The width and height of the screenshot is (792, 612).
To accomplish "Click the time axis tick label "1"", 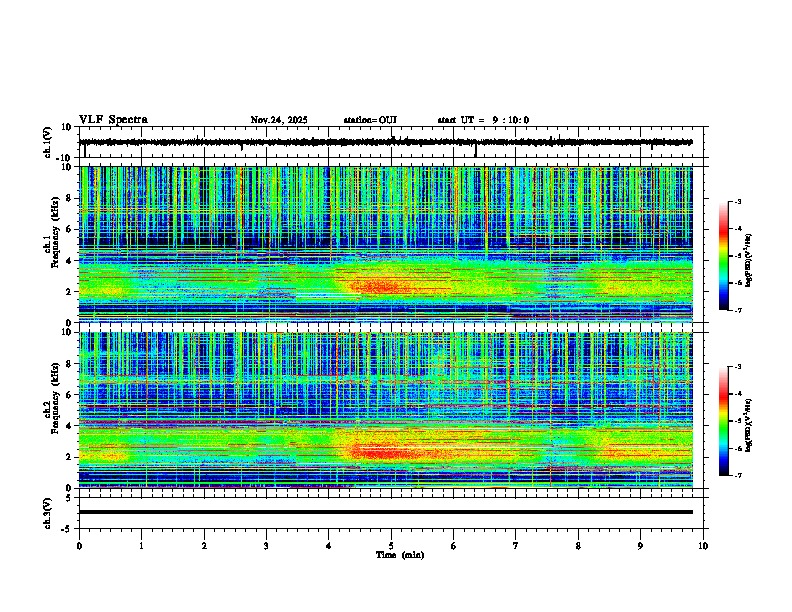I will [x=141, y=546].
